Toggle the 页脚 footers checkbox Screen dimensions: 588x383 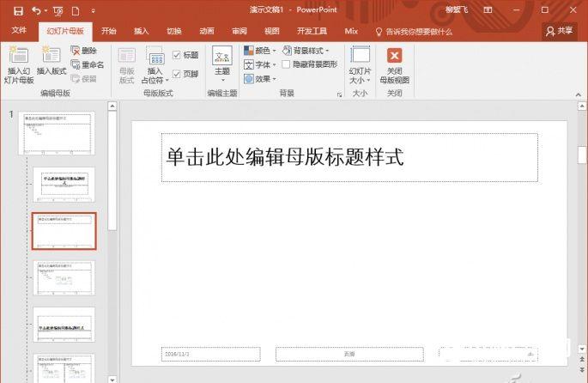coord(176,74)
